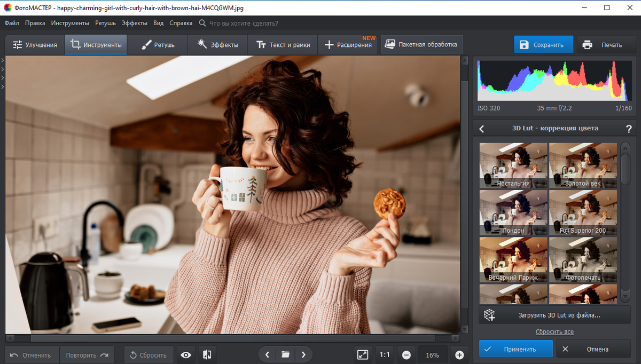Switch to the Улучшения tab

coord(35,45)
